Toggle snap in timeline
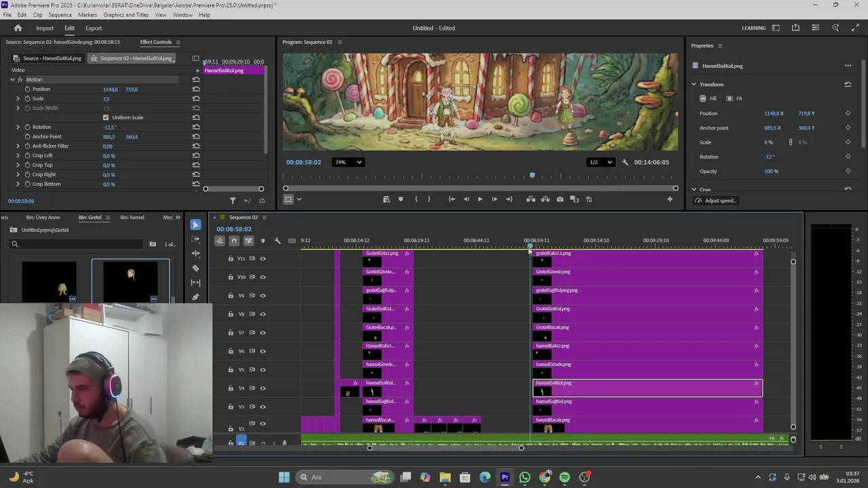The image size is (868, 488). coord(234,241)
